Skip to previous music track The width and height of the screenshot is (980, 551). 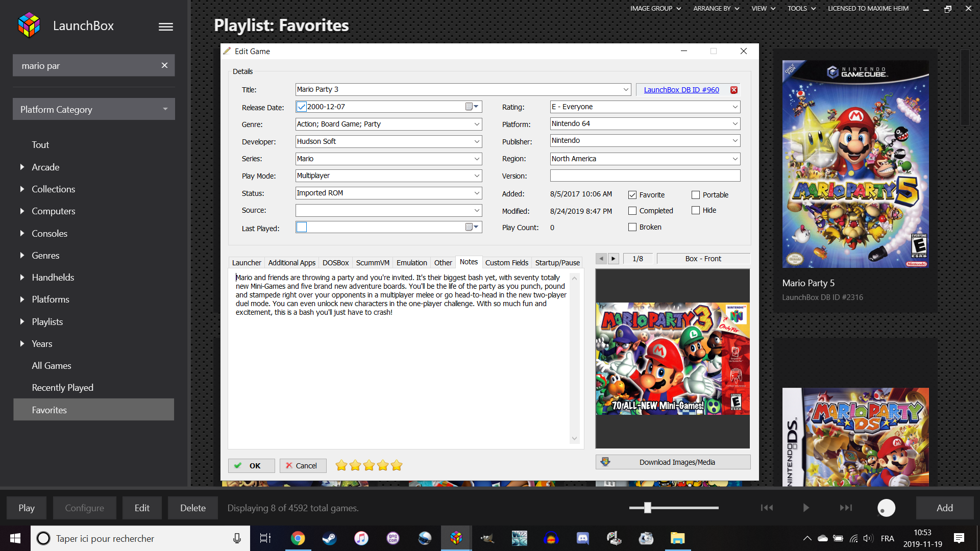tap(767, 508)
